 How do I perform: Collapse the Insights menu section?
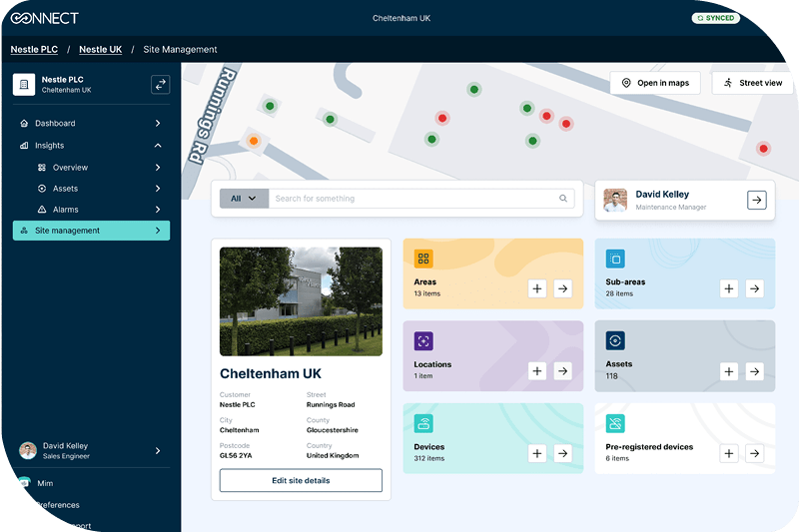point(158,146)
